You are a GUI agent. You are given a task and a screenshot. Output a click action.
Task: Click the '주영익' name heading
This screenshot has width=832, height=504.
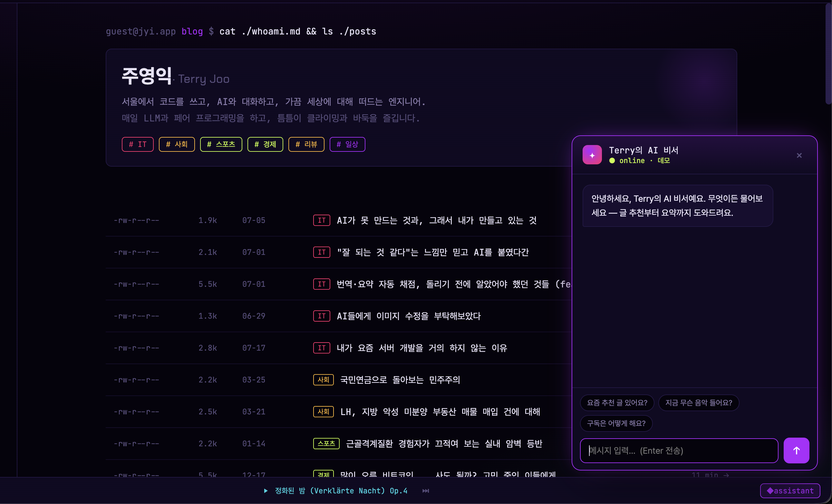click(147, 76)
